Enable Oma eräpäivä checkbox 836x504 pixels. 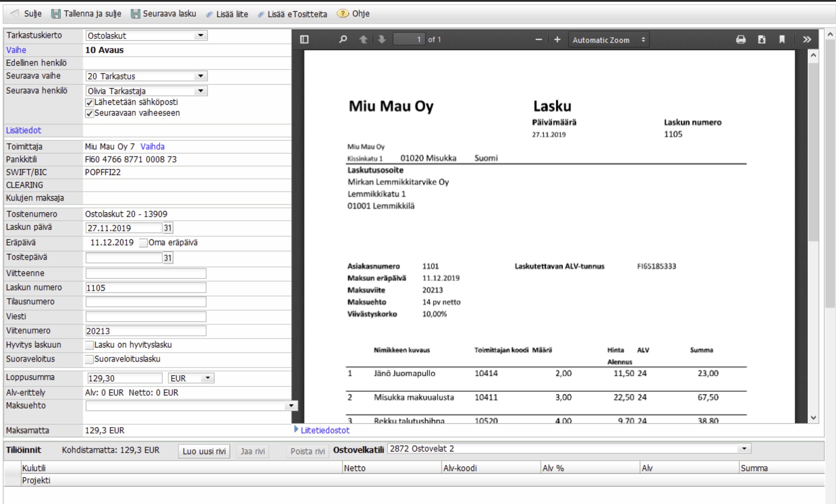[x=143, y=243]
